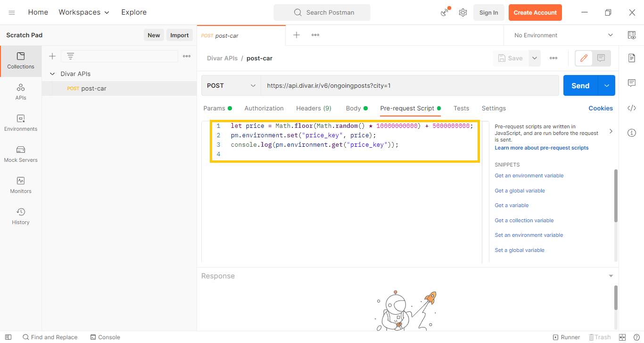
Task: Switch to the Params tab
Action: click(x=217, y=108)
